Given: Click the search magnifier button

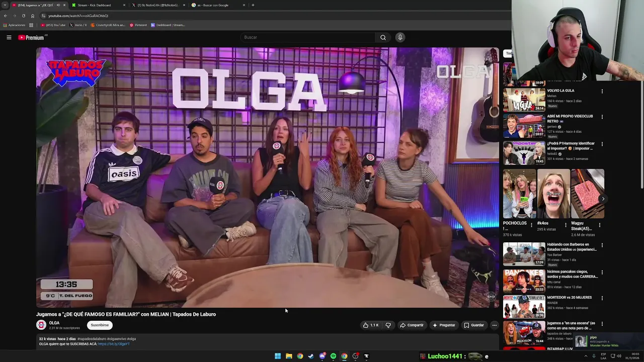Looking at the screenshot, I should click(383, 37).
